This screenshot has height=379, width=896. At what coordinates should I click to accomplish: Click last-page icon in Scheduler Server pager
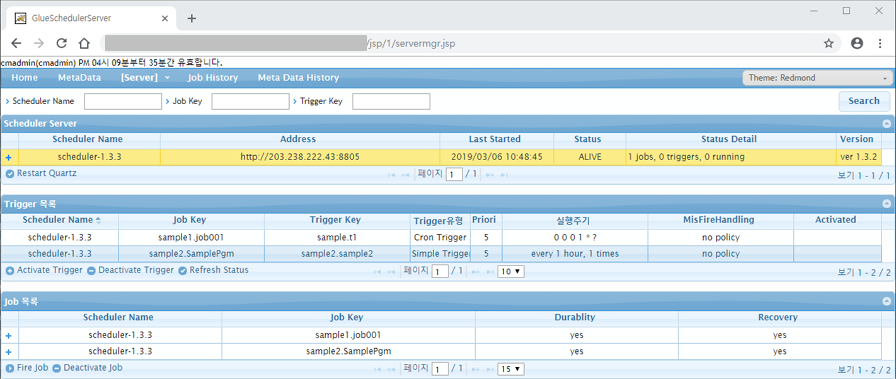point(505,175)
